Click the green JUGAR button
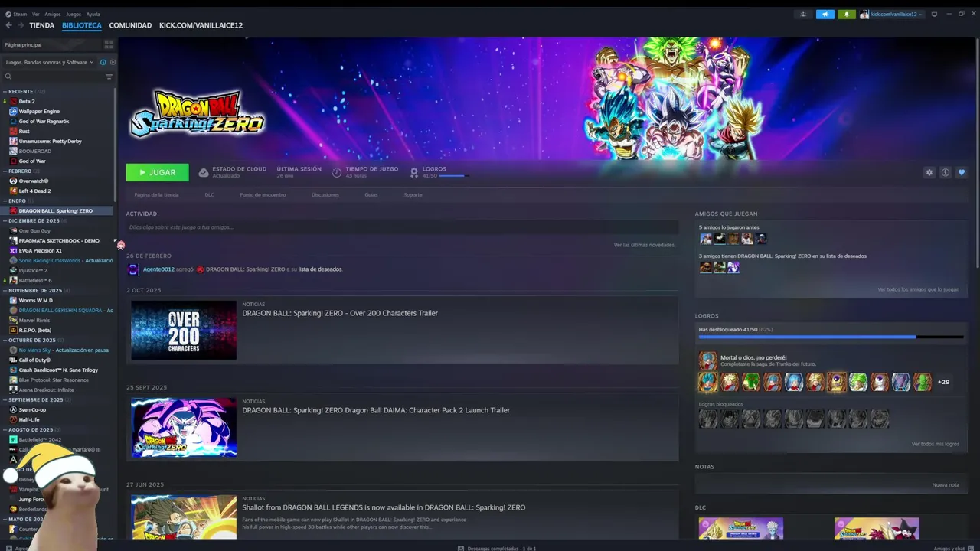Screen dimensions: 980x551 coord(157,172)
